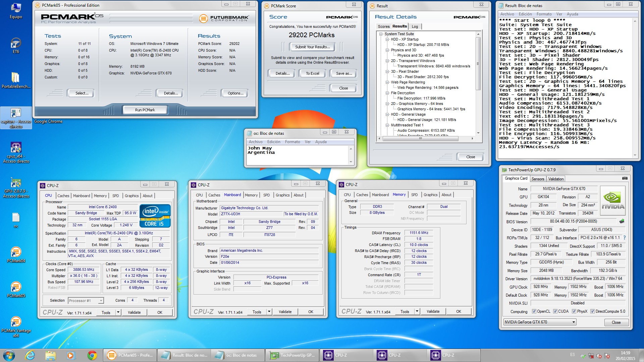Click the Options button under Results

(235, 93)
